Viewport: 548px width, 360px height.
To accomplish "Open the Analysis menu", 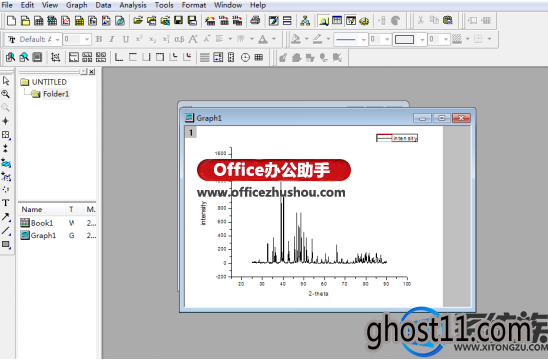I will 133,5.
